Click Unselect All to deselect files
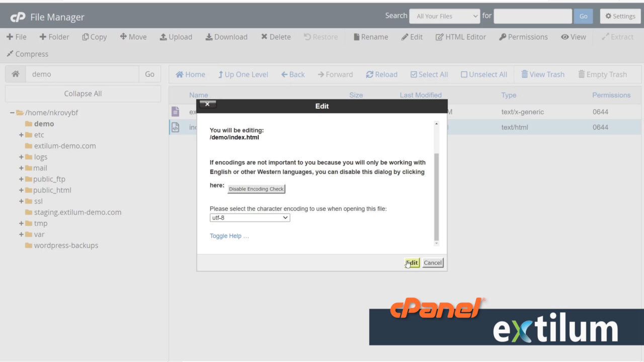 [484, 74]
